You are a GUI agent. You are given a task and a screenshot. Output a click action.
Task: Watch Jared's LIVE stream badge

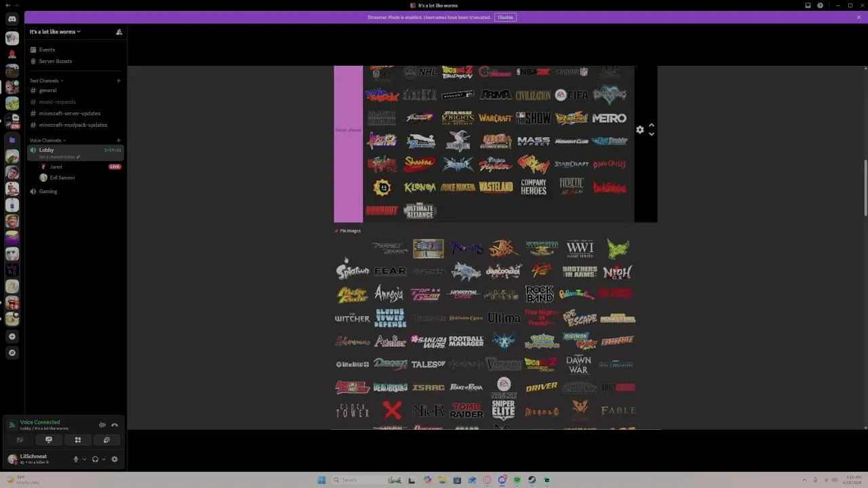[115, 167]
